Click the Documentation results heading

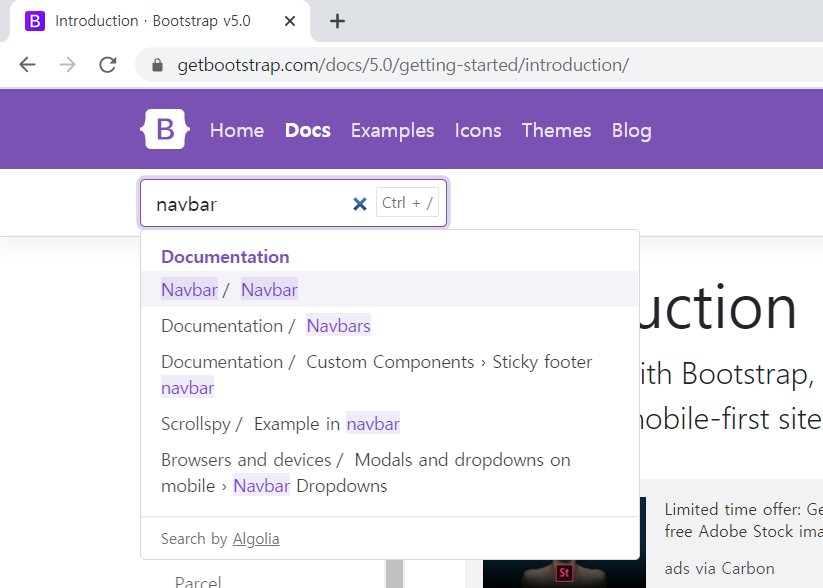pos(225,257)
